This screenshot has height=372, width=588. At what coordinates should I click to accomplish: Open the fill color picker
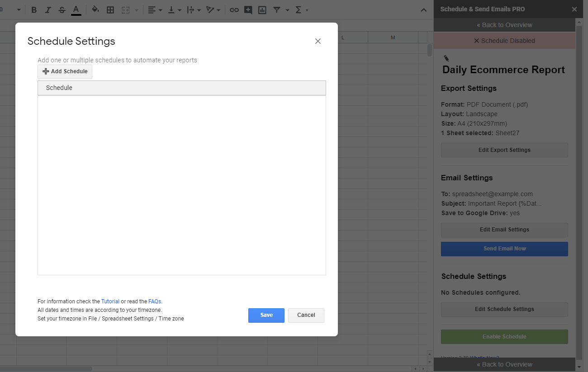tap(95, 10)
